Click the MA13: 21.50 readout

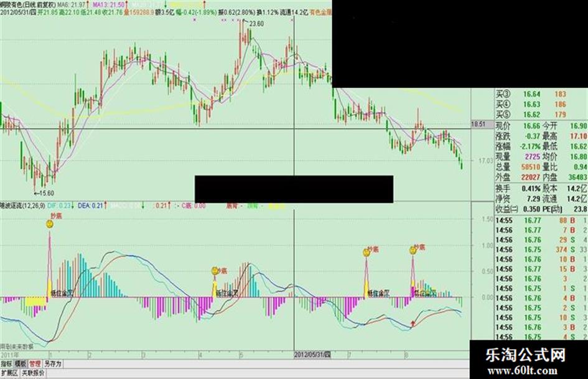coord(109,5)
